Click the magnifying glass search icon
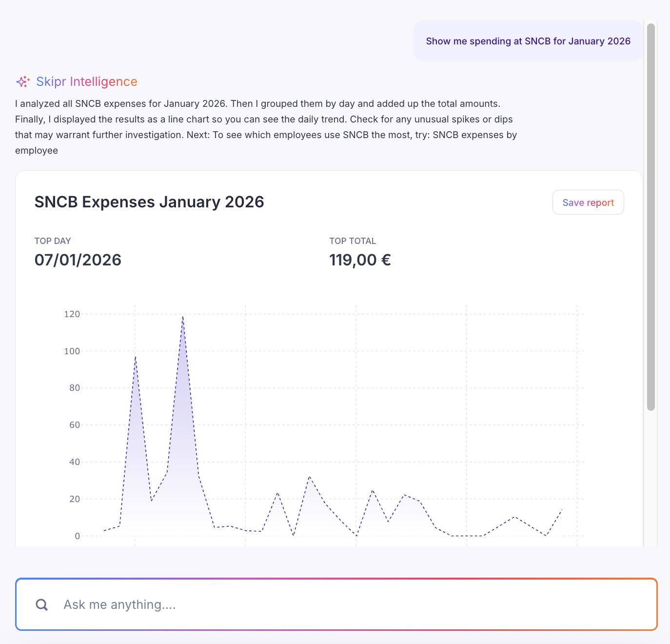Screen dimensions: 670x644 (42, 605)
